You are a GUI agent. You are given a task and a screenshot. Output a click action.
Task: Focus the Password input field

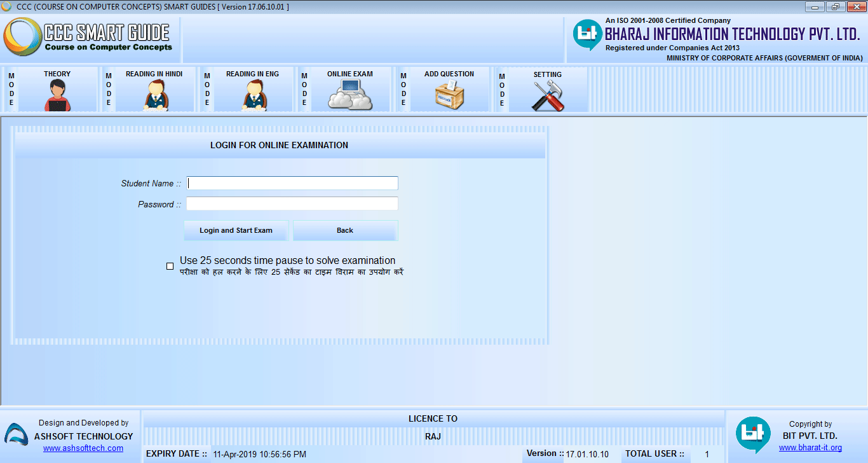[292, 204]
